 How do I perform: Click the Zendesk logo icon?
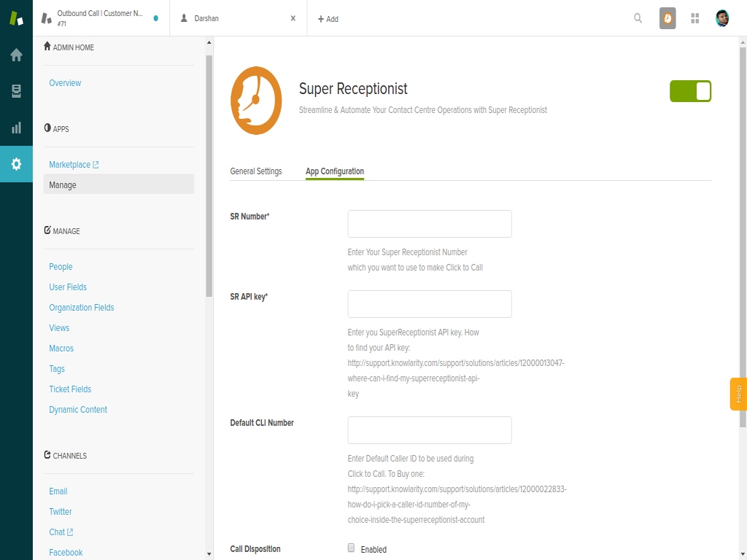pos(16,18)
